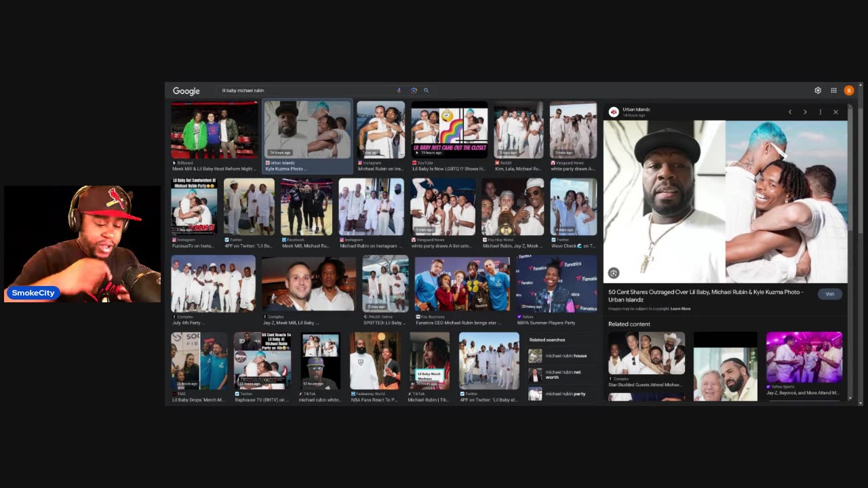Click the Lens icon on the preview image

coord(614,273)
